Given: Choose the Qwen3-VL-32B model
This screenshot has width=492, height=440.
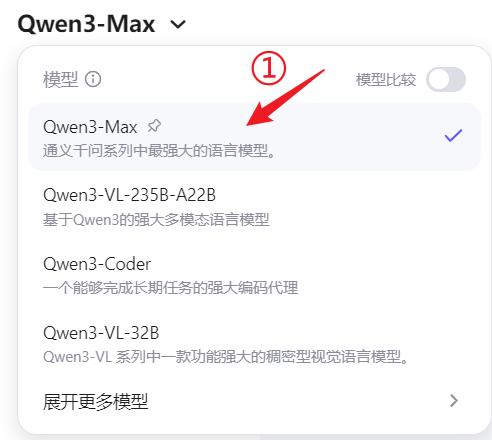Looking at the screenshot, I should click(x=255, y=344).
